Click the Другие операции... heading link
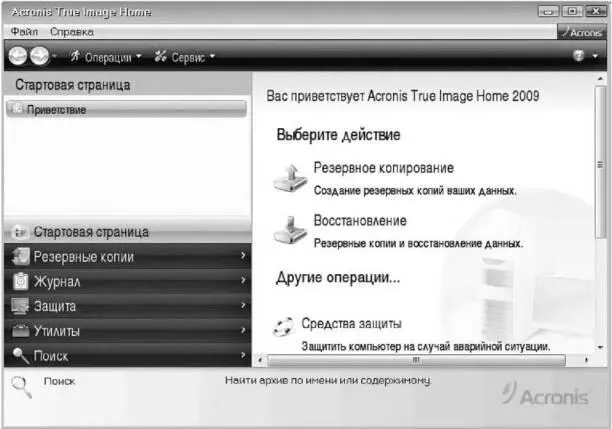612x429 pixels. (338, 278)
